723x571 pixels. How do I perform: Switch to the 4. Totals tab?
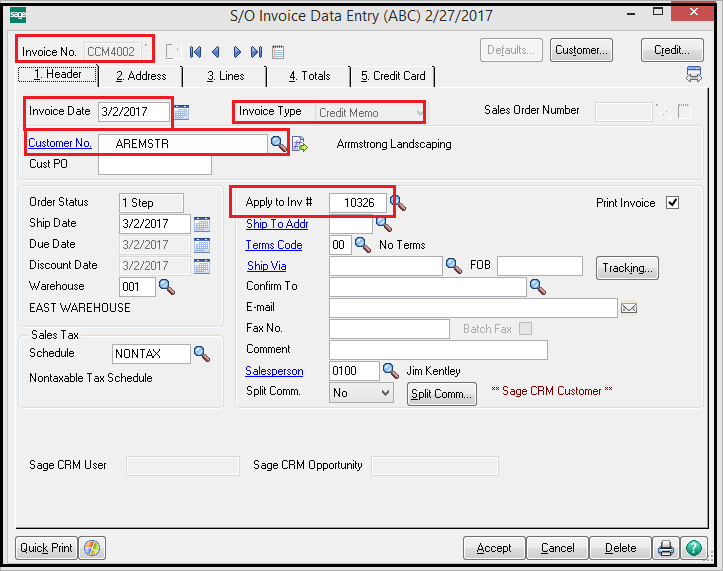pyautogui.click(x=309, y=76)
